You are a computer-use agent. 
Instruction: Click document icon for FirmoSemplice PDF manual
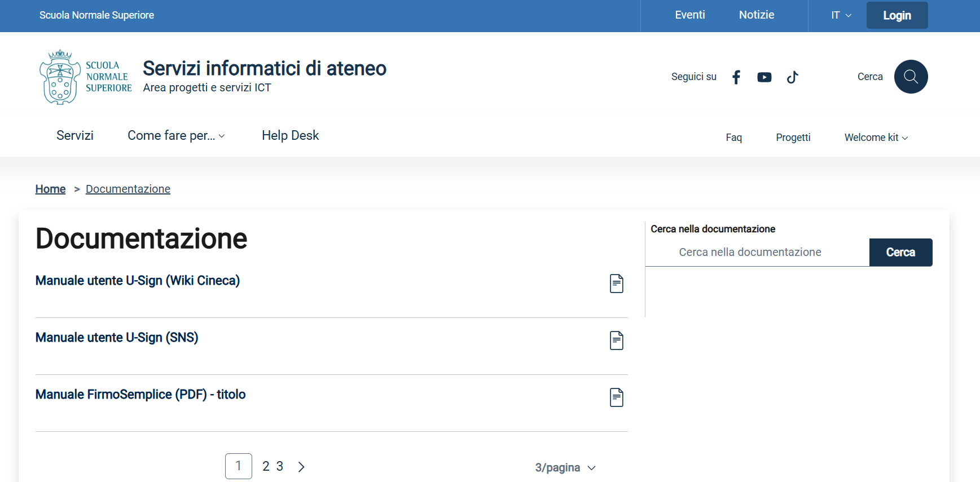(617, 397)
